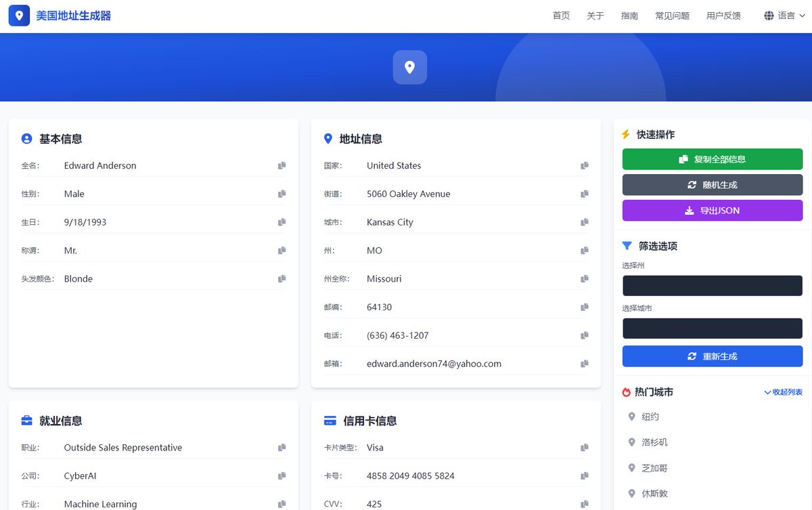Copy the gender value Male
The width and height of the screenshot is (812, 510).
(281, 194)
